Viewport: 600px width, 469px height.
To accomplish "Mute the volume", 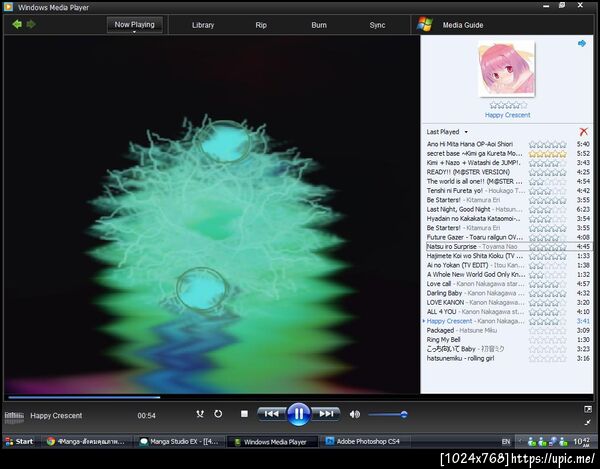I will click(355, 414).
